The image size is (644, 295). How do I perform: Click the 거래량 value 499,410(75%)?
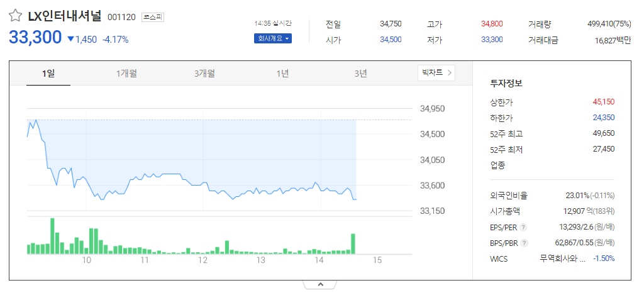(609, 24)
